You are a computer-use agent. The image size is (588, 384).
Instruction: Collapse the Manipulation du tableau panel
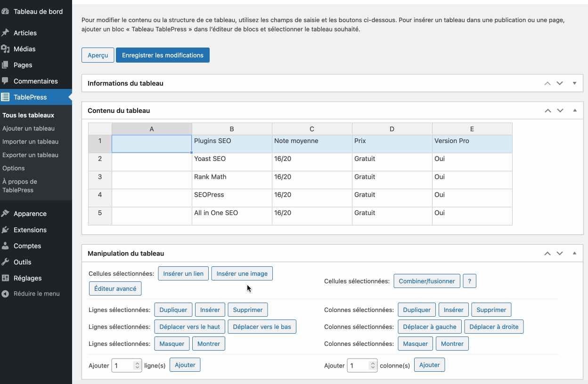574,253
